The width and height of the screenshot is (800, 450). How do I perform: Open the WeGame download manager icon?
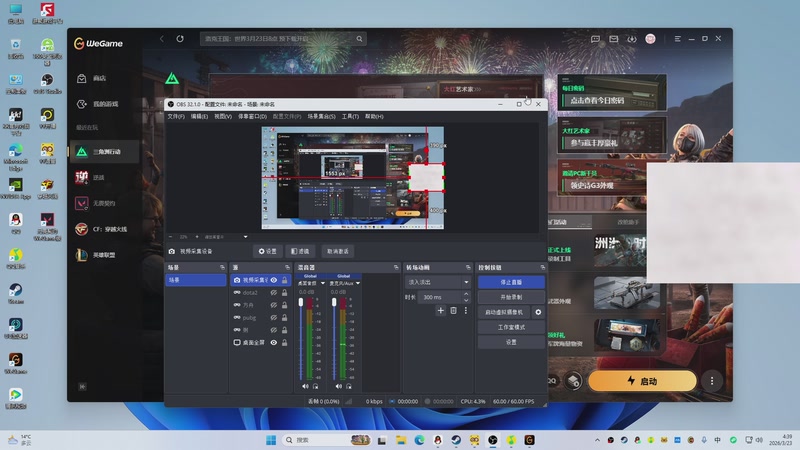632,39
